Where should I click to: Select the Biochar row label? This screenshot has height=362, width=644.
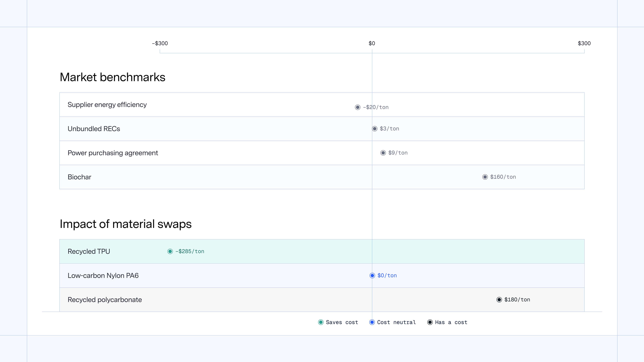(x=79, y=177)
